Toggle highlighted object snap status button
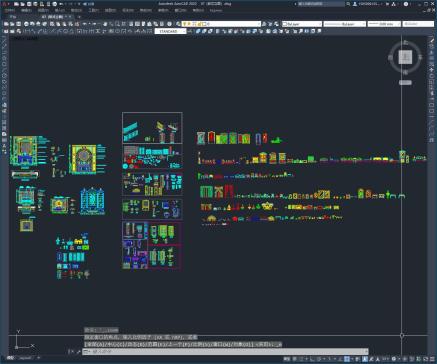The height and width of the screenshot is (364, 437). coord(347,359)
